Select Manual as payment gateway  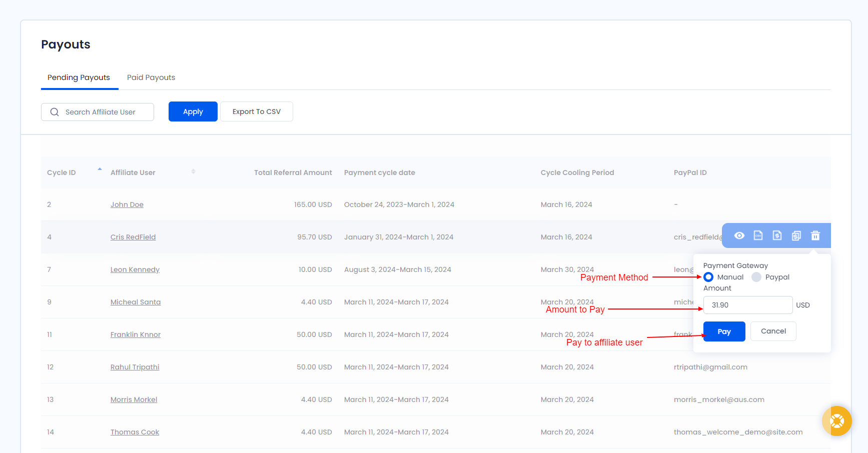(708, 276)
